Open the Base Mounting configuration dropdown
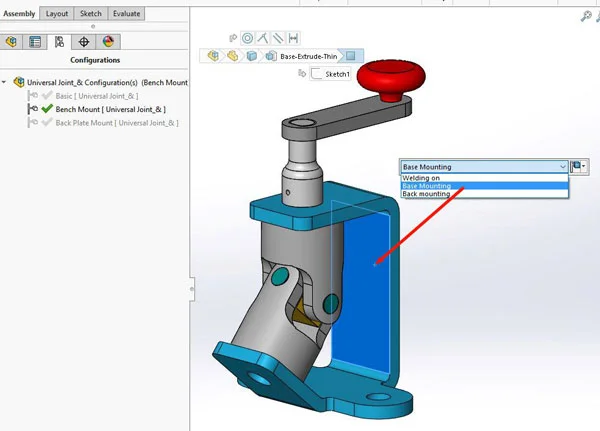This screenshot has width=600, height=431. pos(484,167)
